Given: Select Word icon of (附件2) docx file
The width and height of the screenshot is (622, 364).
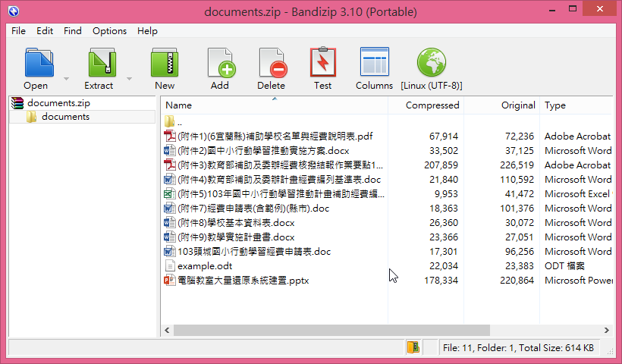Looking at the screenshot, I should coord(170,151).
